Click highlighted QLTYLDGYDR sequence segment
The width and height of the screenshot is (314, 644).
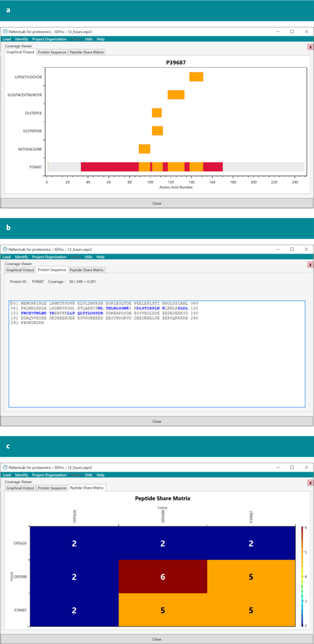[x=90, y=313]
